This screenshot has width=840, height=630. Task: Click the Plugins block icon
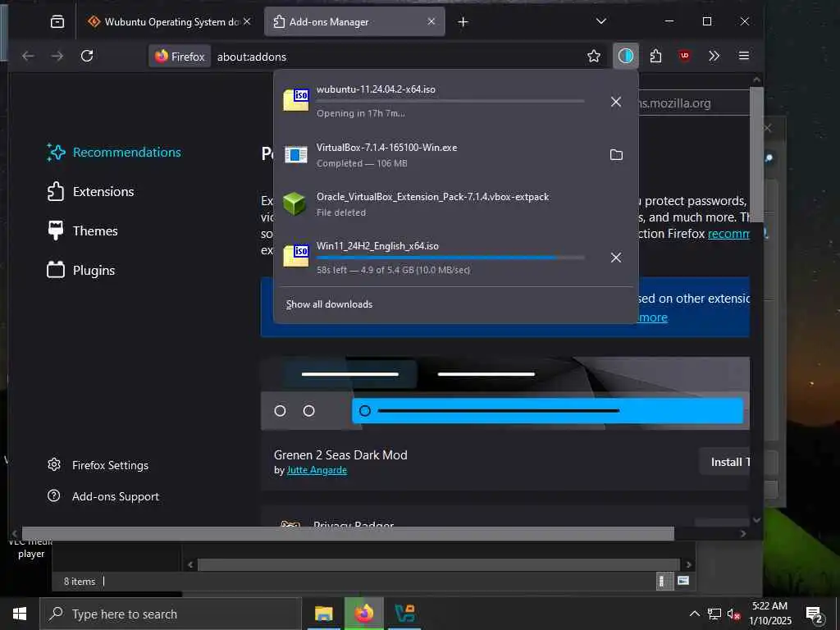[x=56, y=269]
